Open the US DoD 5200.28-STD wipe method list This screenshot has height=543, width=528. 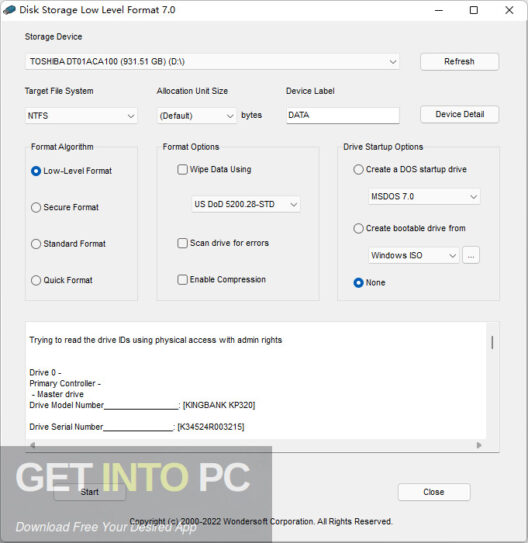(246, 204)
